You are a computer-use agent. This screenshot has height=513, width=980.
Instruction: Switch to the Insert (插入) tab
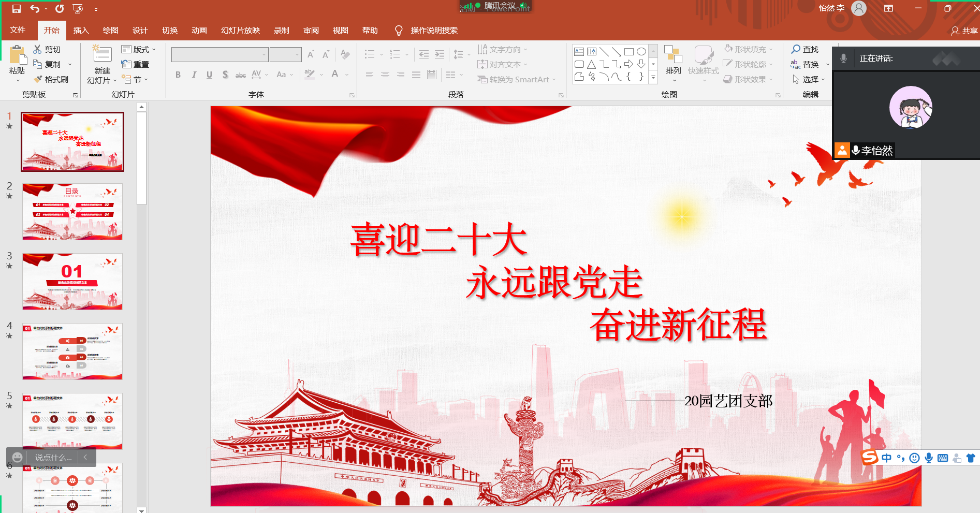(81, 30)
